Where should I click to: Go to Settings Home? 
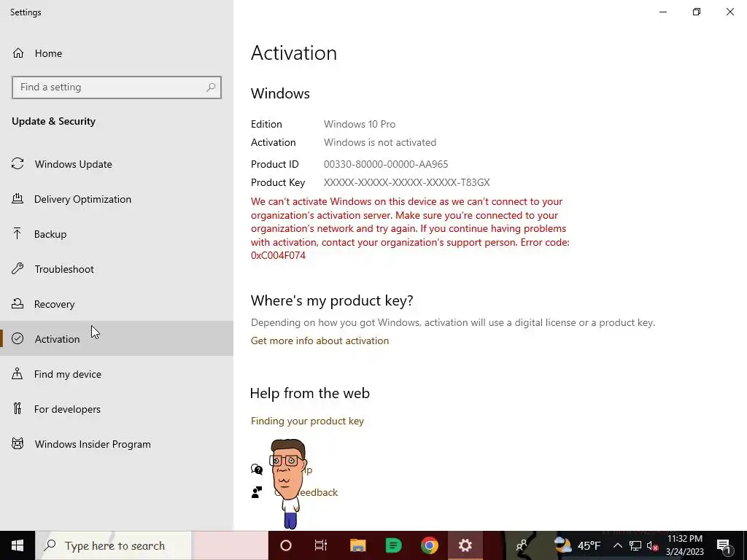coord(117,52)
